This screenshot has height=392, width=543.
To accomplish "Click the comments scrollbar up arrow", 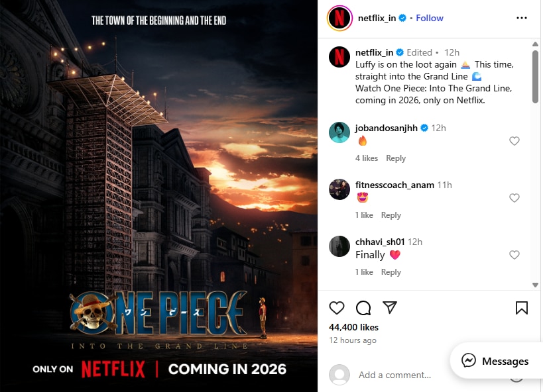I will pyautogui.click(x=536, y=44).
